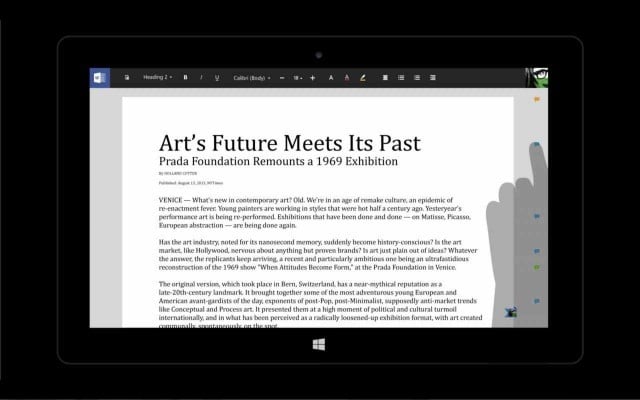640x400 pixels.
Task: Click the indent paragraph icon
Action: click(x=433, y=78)
